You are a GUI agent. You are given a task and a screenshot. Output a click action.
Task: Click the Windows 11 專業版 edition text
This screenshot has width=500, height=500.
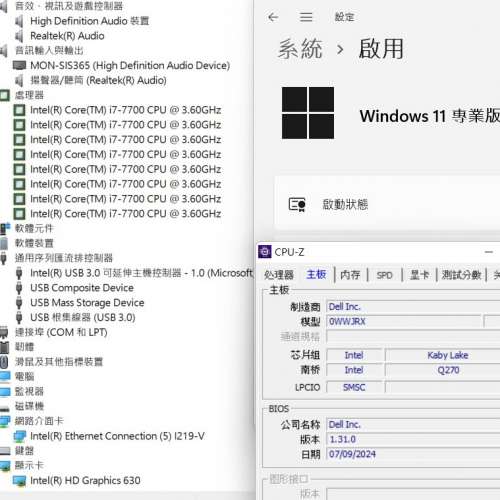[x=430, y=116]
